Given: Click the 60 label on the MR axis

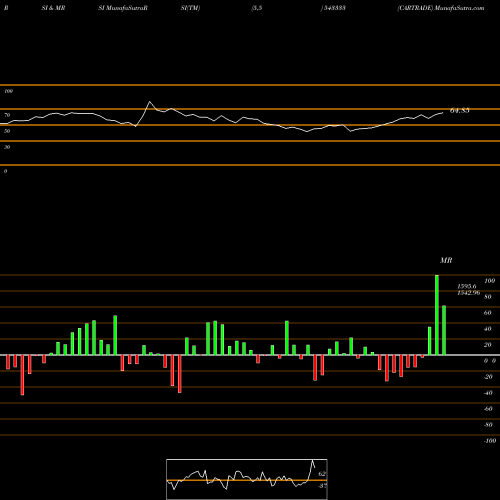Looking at the screenshot, I should click(x=488, y=313).
